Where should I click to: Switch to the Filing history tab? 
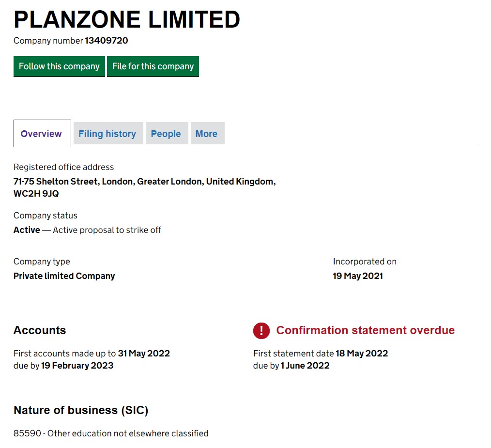click(107, 134)
